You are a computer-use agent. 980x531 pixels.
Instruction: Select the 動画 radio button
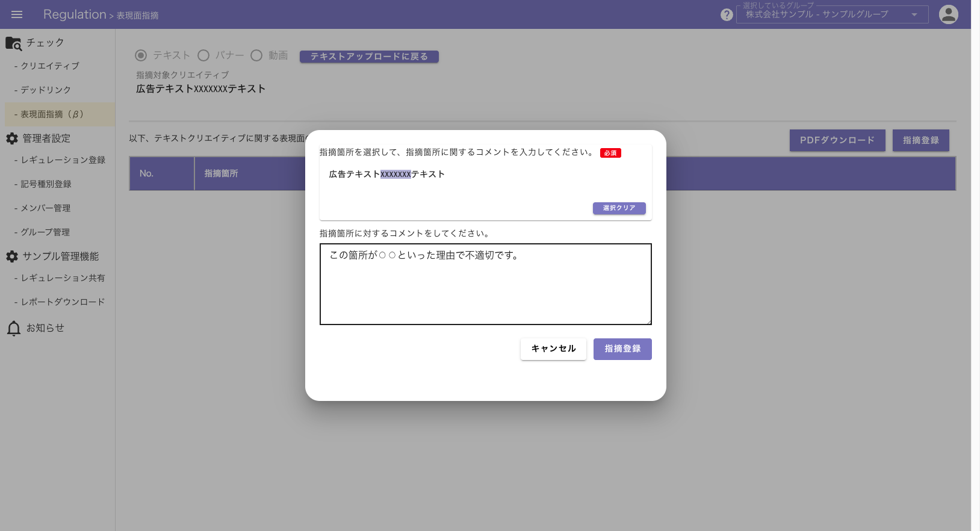click(x=256, y=55)
